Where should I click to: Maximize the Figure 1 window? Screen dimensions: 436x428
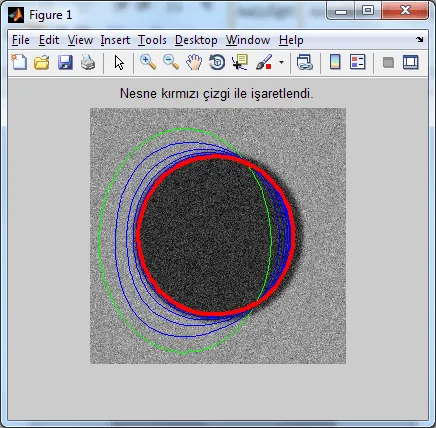[368, 11]
